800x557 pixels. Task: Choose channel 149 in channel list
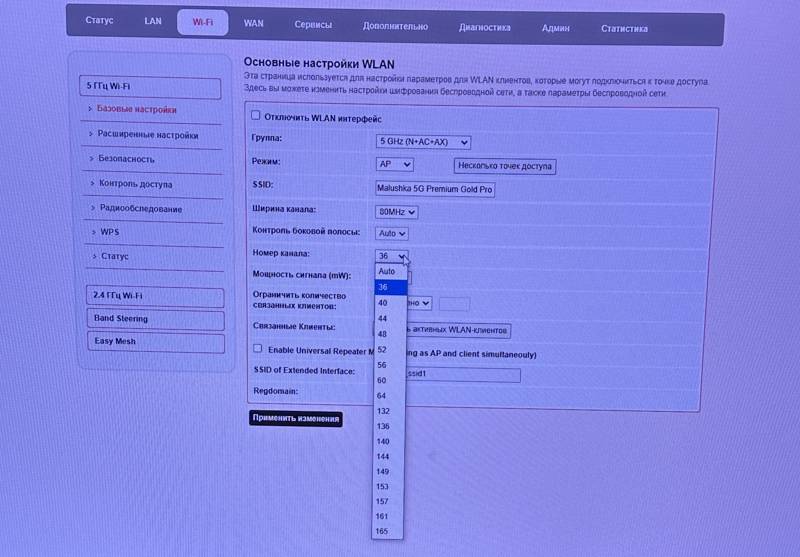point(383,471)
